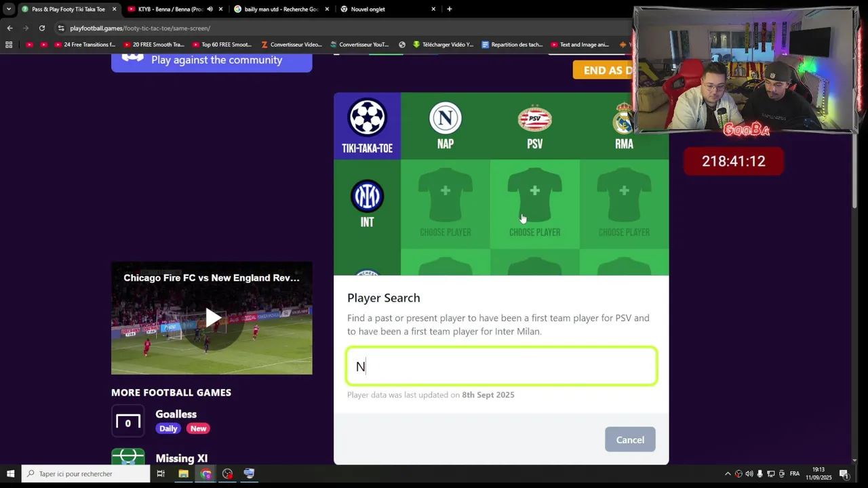The height and width of the screenshot is (488, 868).
Task: Click the Inter Milan (INT) club crest
Action: 367,197
